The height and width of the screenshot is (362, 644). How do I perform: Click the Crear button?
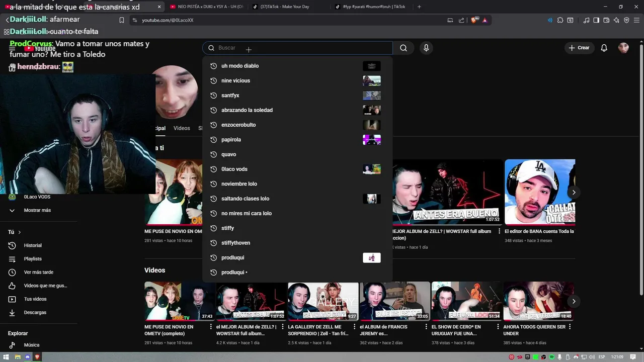tap(579, 48)
